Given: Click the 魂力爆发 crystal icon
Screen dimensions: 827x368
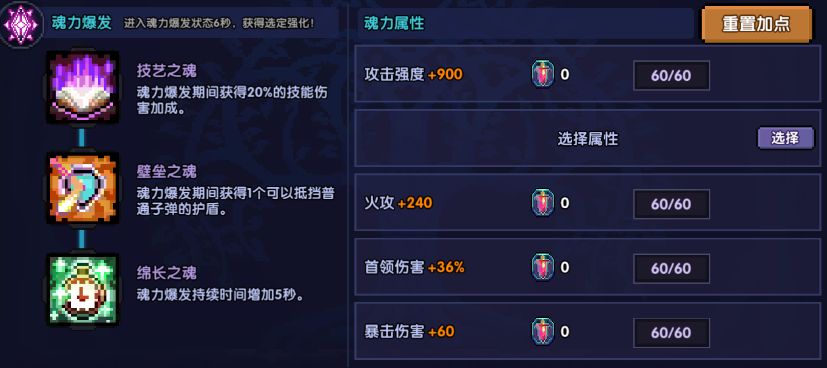Looking at the screenshot, I should 22,24.
